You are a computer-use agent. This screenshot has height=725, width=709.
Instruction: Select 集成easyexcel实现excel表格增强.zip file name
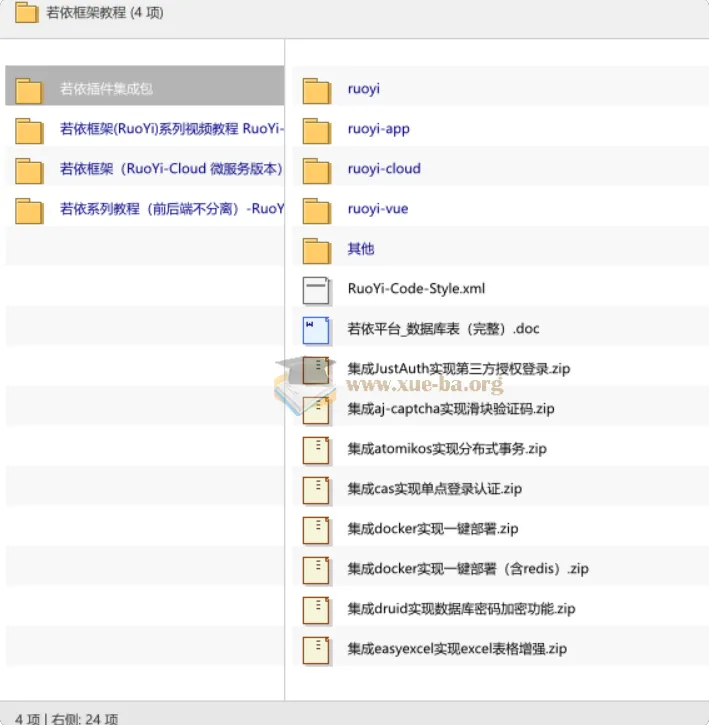point(457,649)
